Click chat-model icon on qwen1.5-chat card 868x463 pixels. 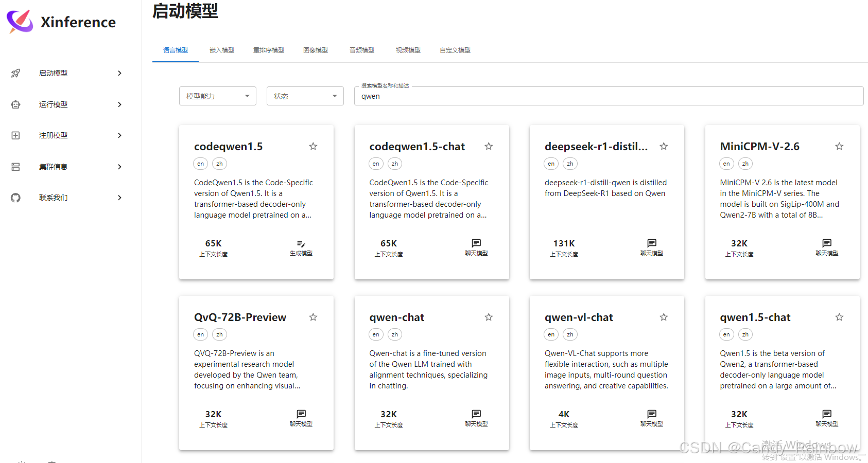(827, 414)
